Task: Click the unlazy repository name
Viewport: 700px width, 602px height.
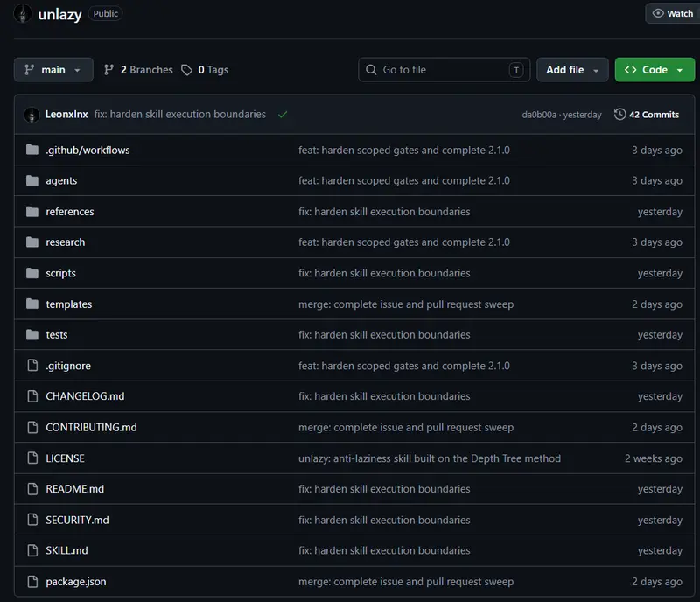Action: (59, 14)
